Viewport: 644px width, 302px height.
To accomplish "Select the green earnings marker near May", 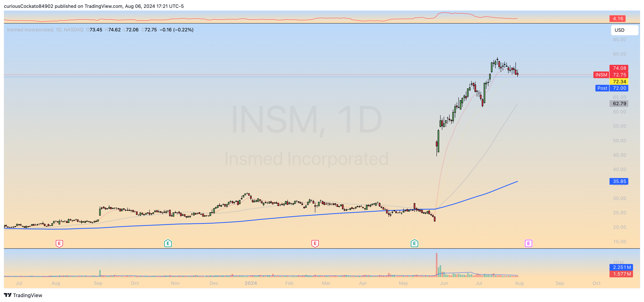I will (414, 243).
